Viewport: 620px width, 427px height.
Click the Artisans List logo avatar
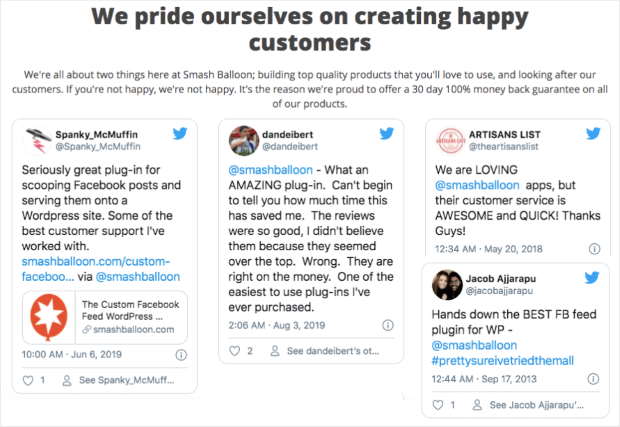coord(450,141)
